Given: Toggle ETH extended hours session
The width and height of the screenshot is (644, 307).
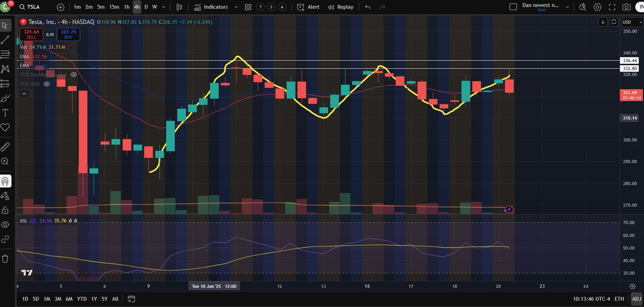Looking at the screenshot, I should coord(619,298).
